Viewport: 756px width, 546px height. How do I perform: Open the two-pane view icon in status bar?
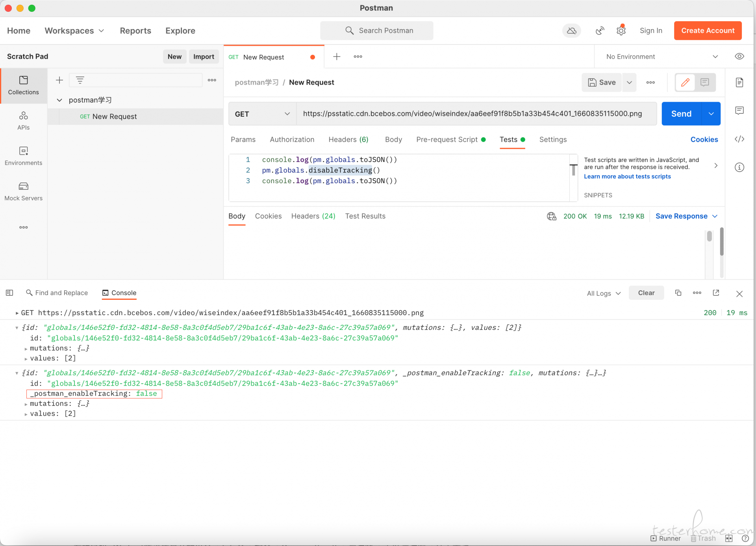729,539
